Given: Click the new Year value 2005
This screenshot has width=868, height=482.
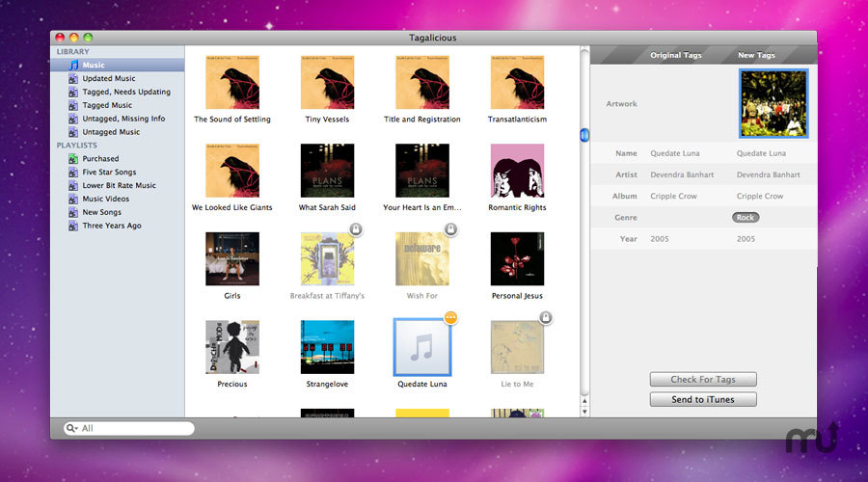Looking at the screenshot, I should point(746,239).
